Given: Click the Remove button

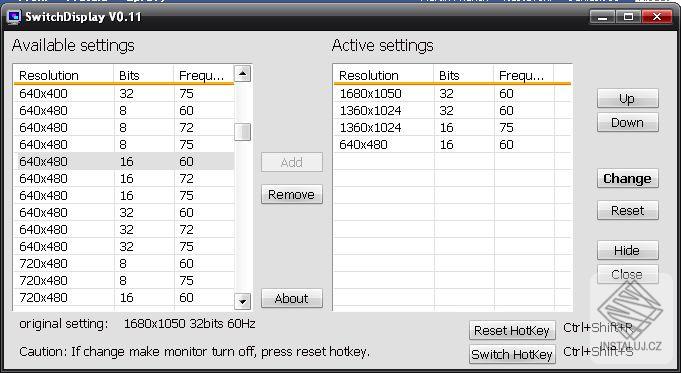Looking at the screenshot, I should point(292,194).
